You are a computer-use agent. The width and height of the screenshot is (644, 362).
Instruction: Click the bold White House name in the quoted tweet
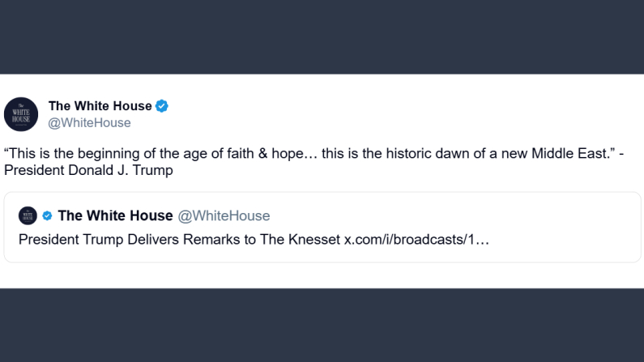115,215
